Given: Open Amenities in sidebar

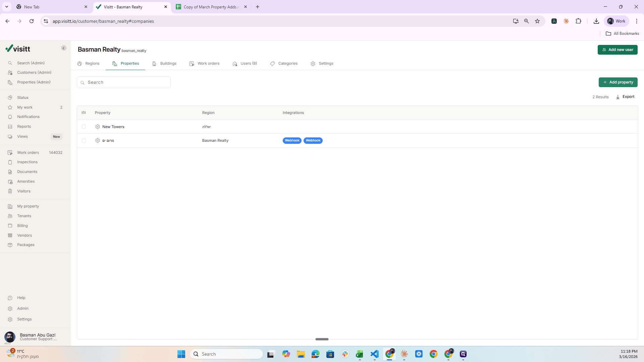Looking at the screenshot, I should tap(26, 181).
